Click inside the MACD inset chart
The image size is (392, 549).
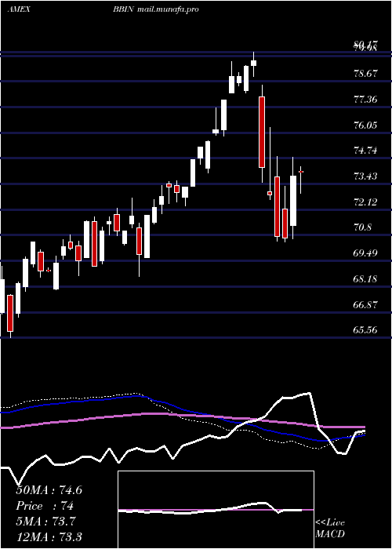tap(216, 510)
